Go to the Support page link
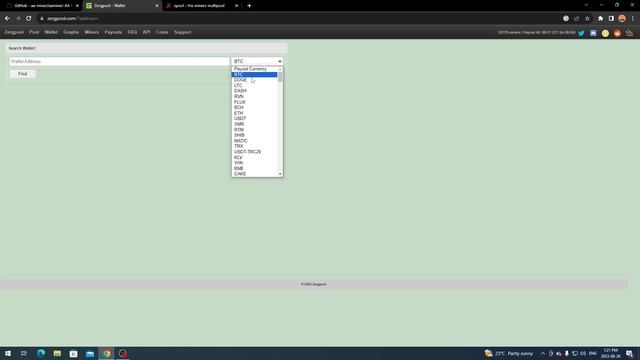The width and height of the screenshot is (640, 360). click(182, 32)
